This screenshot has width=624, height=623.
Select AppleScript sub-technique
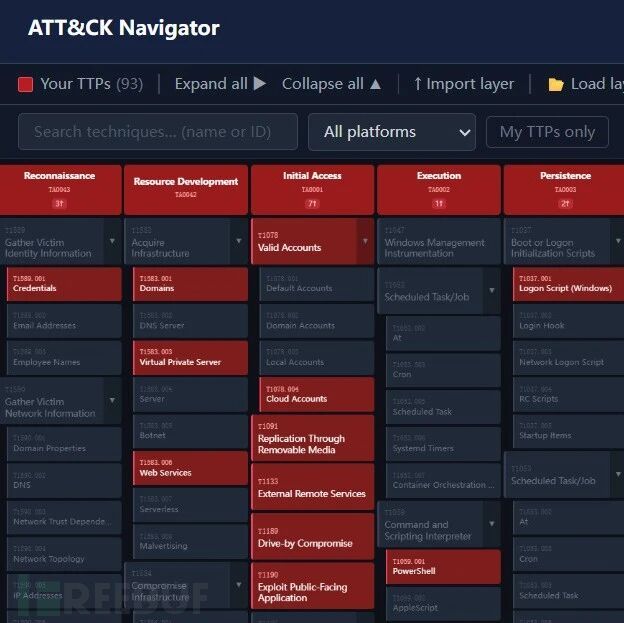pos(443,604)
